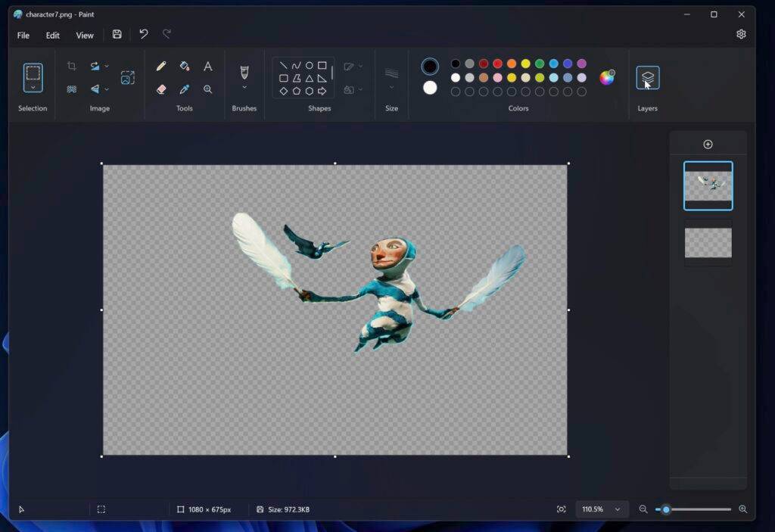This screenshot has height=532, width=775.
Task: Open the View menu
Action: tap(84, 35)
